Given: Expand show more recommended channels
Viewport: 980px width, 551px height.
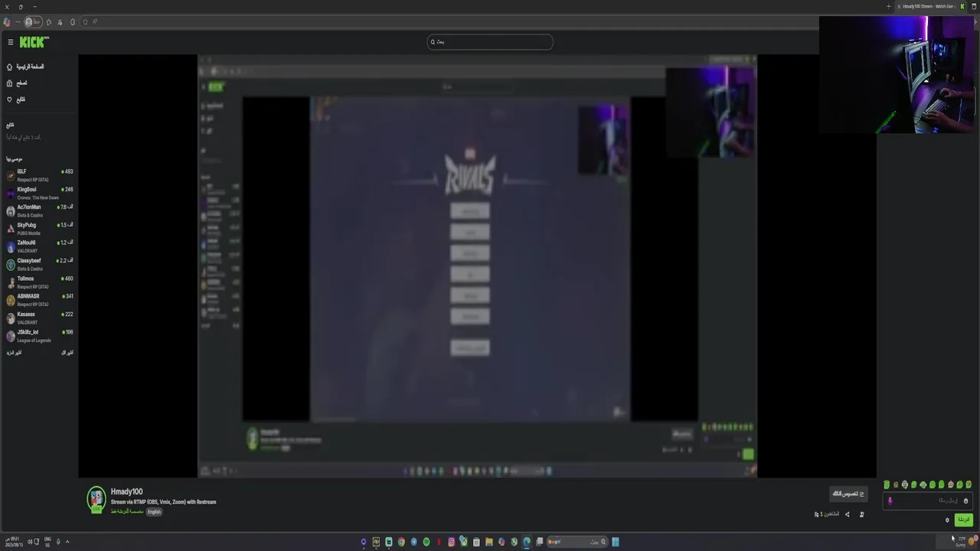Looking at the screenshot, I should tap(14, 353).
